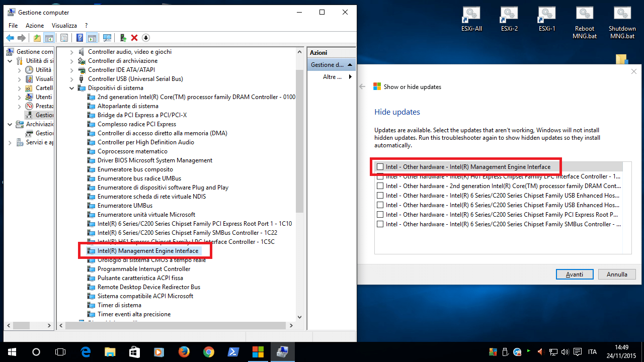Expand the Utenti node in left tree

tap(20, 97)
